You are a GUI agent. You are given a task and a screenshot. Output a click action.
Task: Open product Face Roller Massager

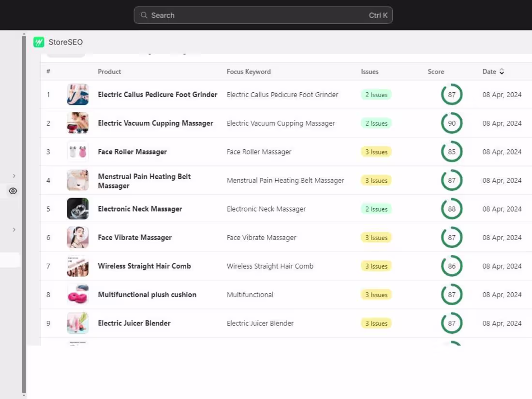coord(133,152)
